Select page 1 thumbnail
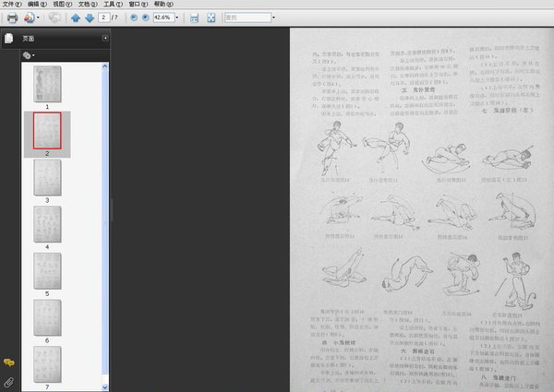The image size is (554, 392). 47,84
